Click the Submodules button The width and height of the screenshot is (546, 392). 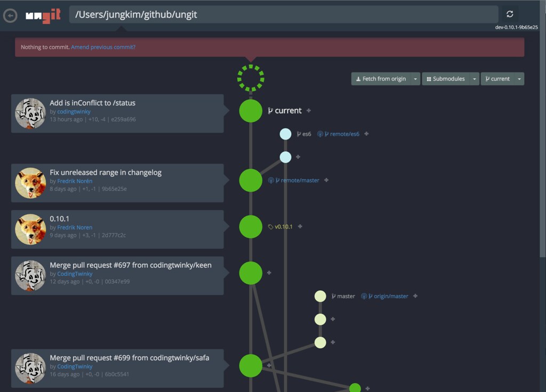tap(446, 79)
